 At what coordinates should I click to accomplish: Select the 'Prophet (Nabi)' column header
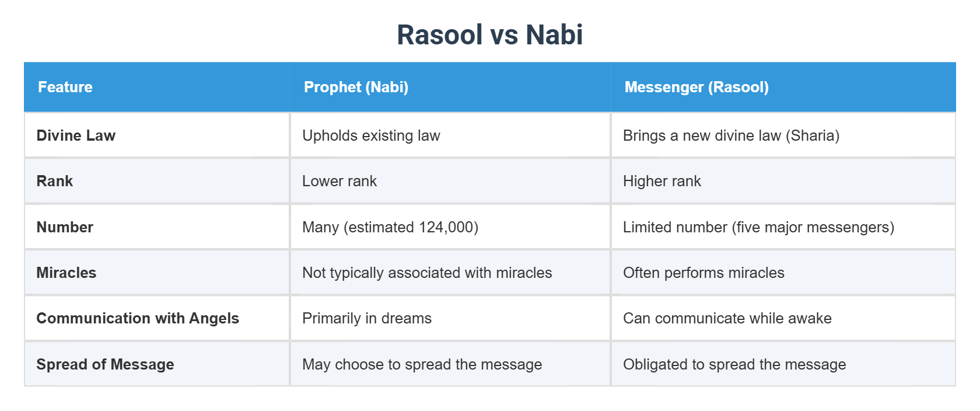click(450, 87)
